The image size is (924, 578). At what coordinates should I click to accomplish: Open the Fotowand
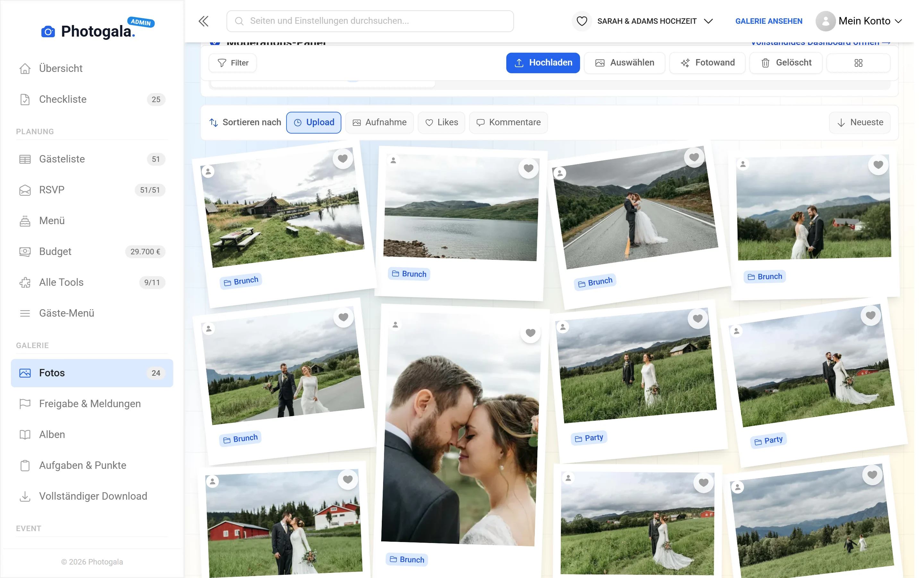(x=707, y=63)
